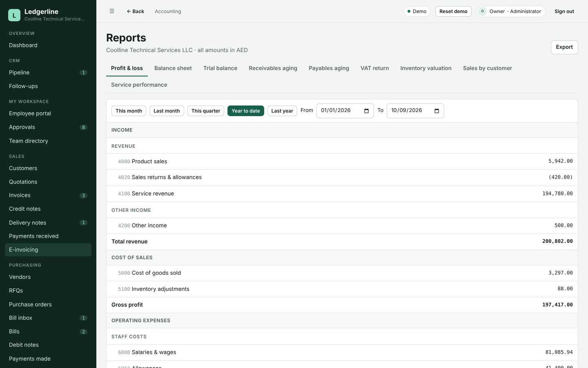Viewport: 588px width, 368px height.
Task: Click the Demo status badge
Action: click(x=417, y=11)
